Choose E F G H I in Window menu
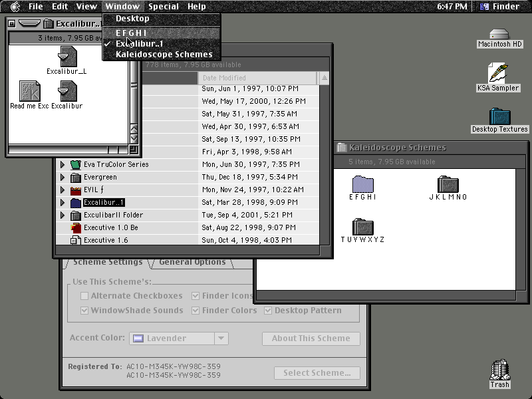The height and width of the screenshot is (399, 532). click(162, 33)
